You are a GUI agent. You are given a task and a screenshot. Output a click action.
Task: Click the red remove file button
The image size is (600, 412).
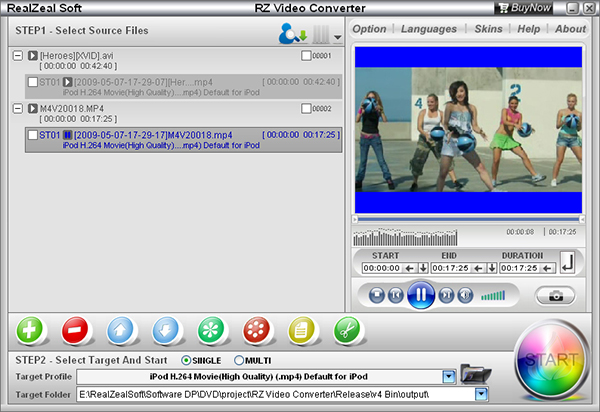pyautogui.click(x=75, y=330)
